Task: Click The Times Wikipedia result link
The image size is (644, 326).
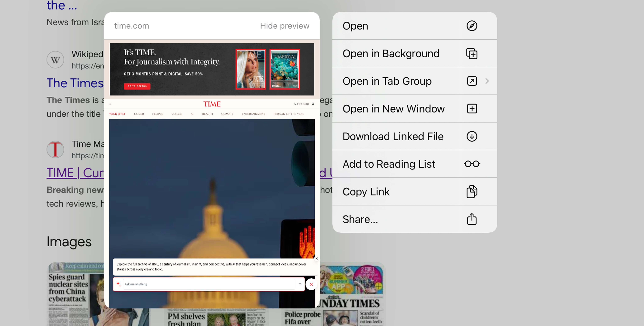Action: [75, 83]
